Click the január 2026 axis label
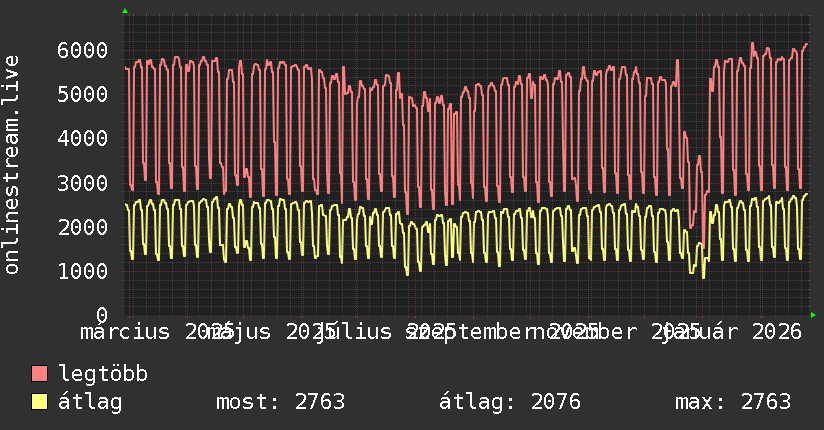This screenshot has height=430, width=824. tap(733, 332)
